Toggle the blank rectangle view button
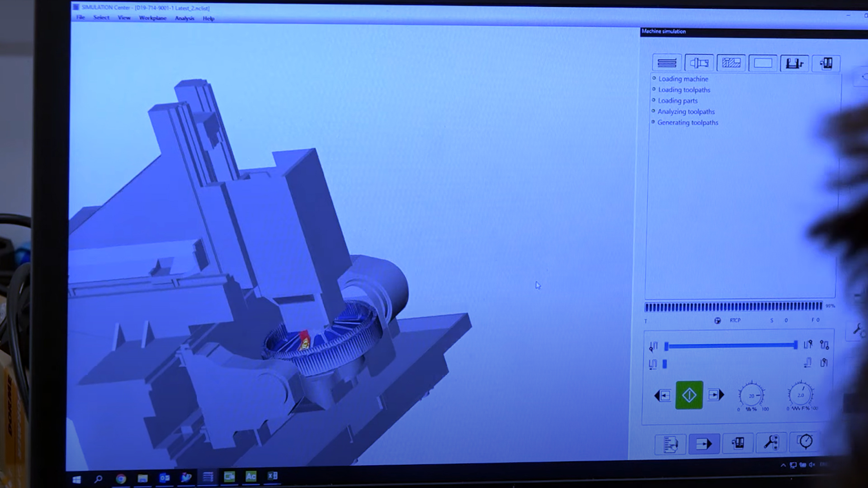 click(x=763, y=63)
